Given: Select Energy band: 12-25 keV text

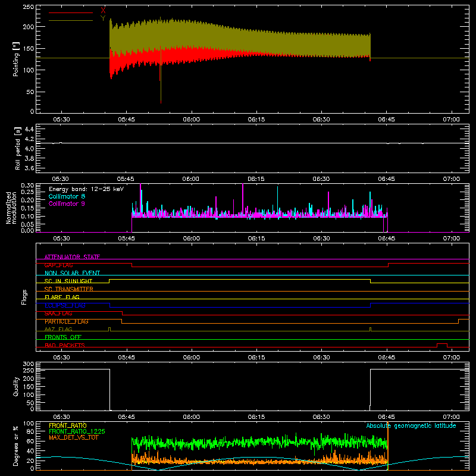Looking at the screenshot, I should coord(86,189).
